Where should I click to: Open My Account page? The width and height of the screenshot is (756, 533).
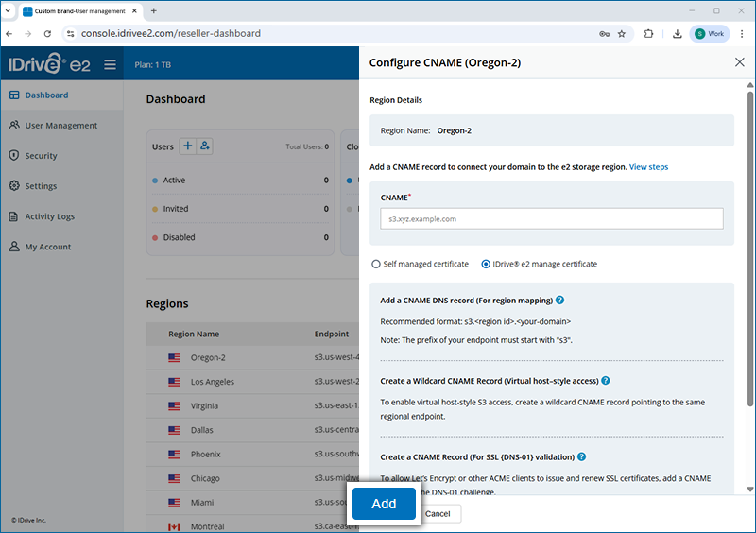pos(61,247)
